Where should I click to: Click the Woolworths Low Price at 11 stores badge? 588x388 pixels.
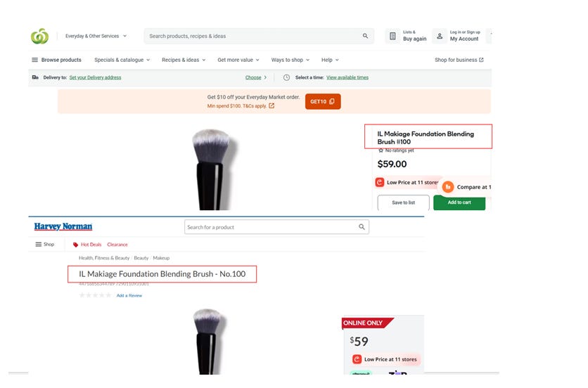tap(407, 182)
